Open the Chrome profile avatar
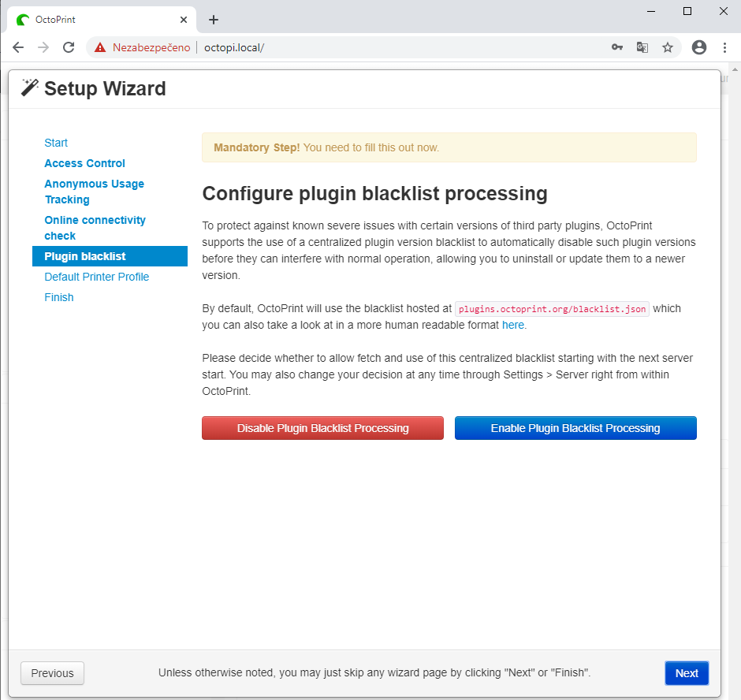741x700 pixels. coord(699,47)
